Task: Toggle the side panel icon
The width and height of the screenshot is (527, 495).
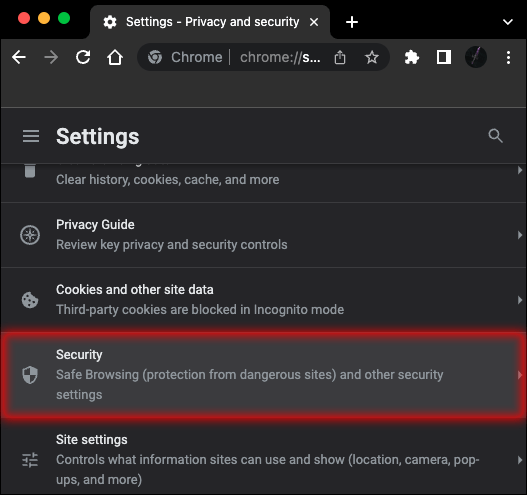Action: click(x=444, y=57)
